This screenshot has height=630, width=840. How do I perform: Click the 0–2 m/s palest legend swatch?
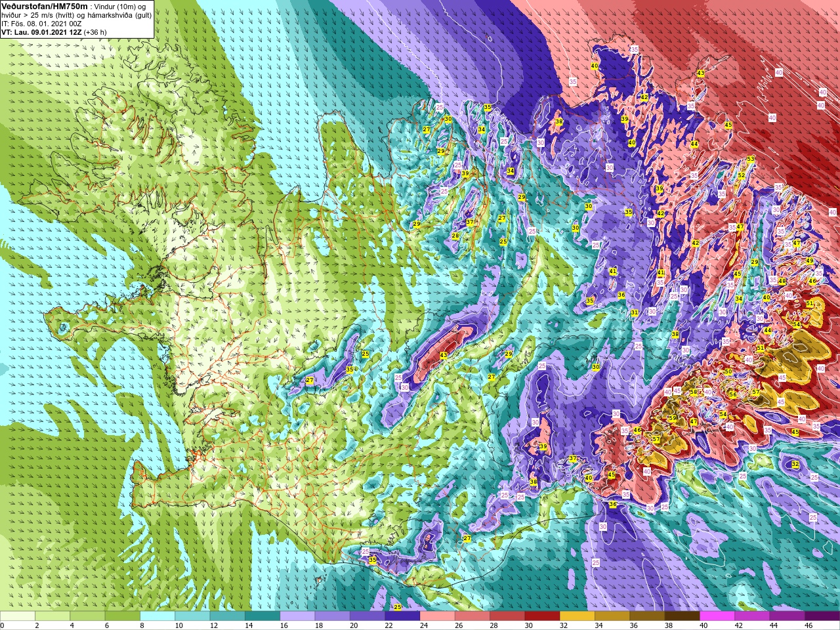click(x=18, y=616)
